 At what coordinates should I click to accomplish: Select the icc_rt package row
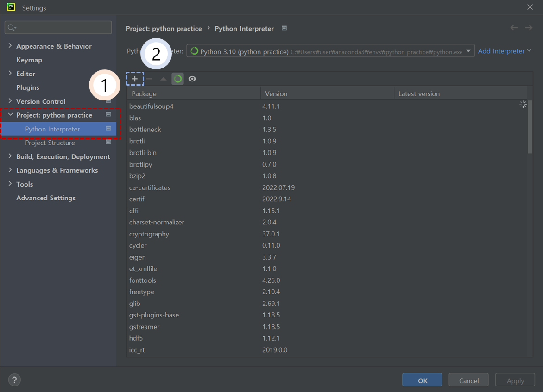pos(327,350)
